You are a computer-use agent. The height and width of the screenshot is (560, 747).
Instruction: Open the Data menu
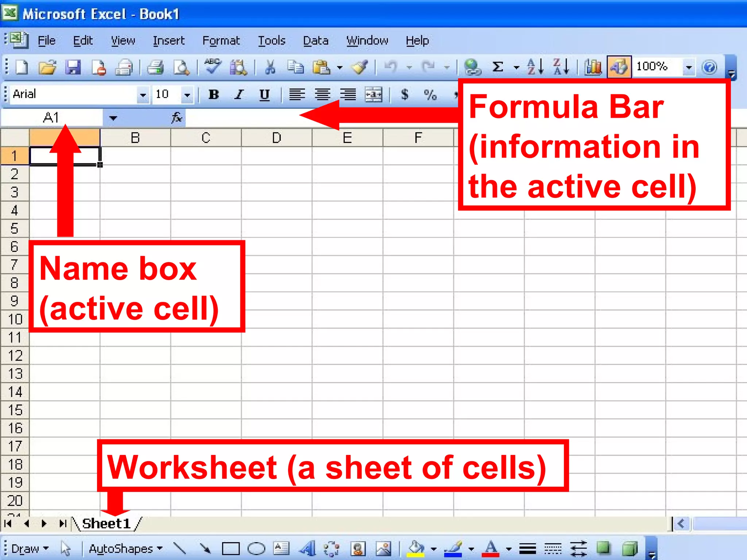click(316, 40)
